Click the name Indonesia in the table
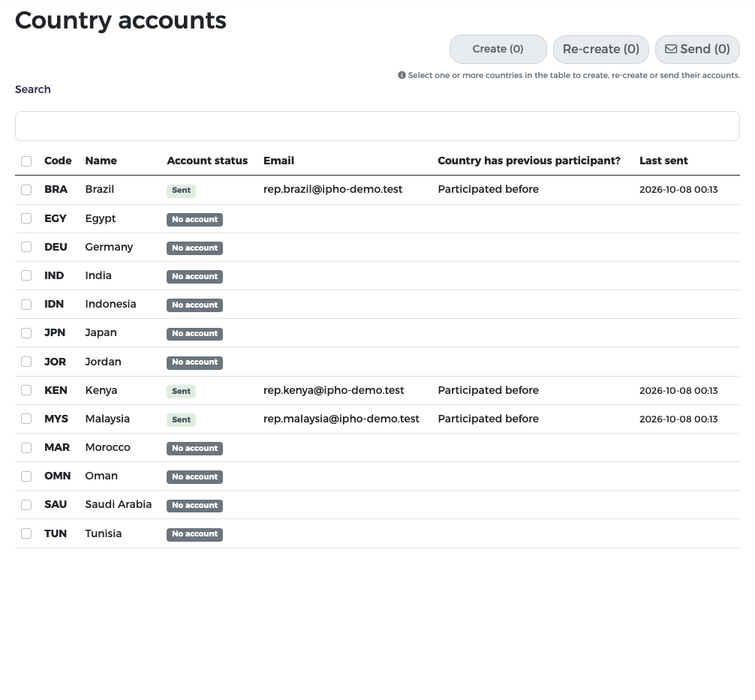This screenshot has width=755, height=700. tap(111, 305)
